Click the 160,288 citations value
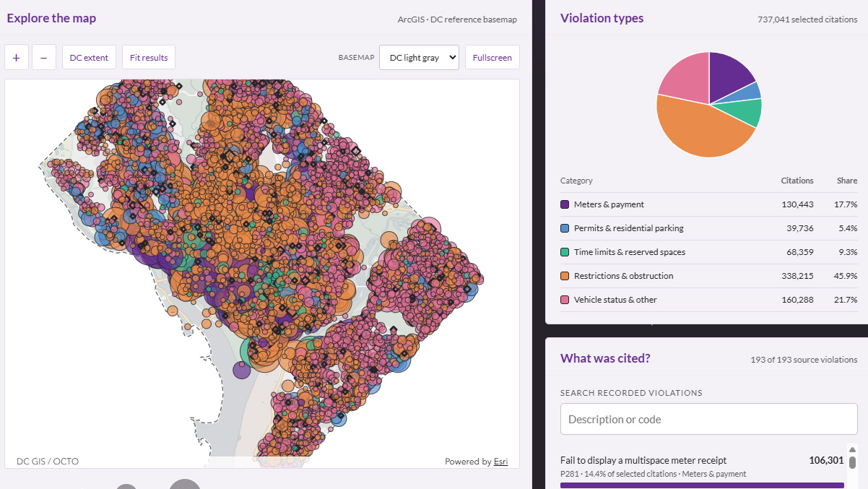 pyautogui.click(x=797, y=300)
